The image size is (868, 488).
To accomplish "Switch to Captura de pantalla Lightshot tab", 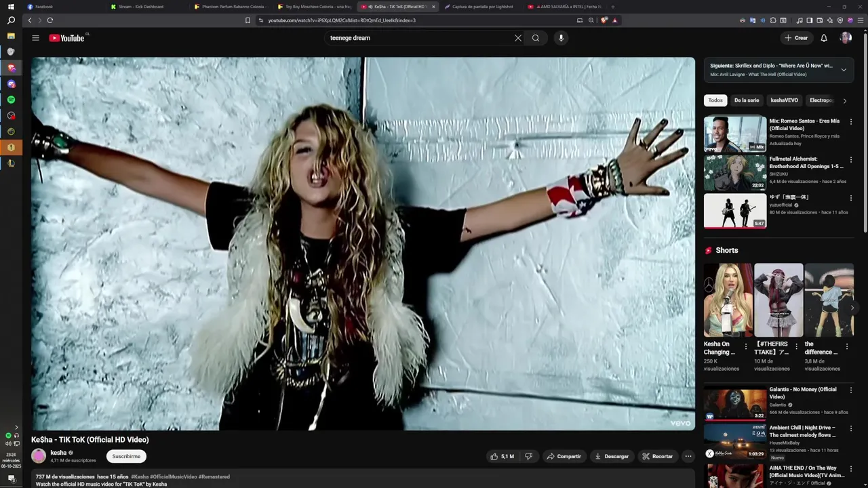I will point(482,7).
